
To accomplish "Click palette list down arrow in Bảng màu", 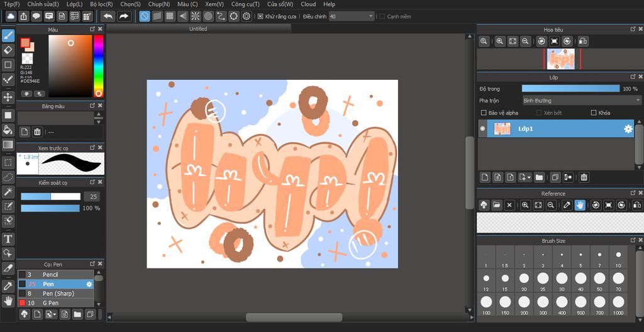I will point(99,122).
